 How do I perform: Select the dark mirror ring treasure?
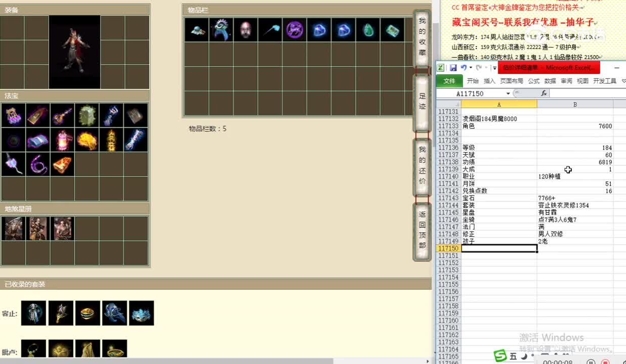14,140
